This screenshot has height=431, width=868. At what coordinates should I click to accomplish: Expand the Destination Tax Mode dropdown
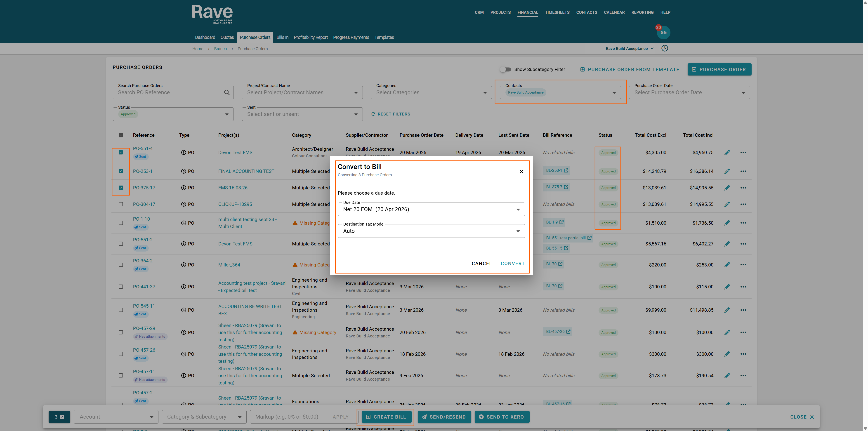[x=431, y=231]
